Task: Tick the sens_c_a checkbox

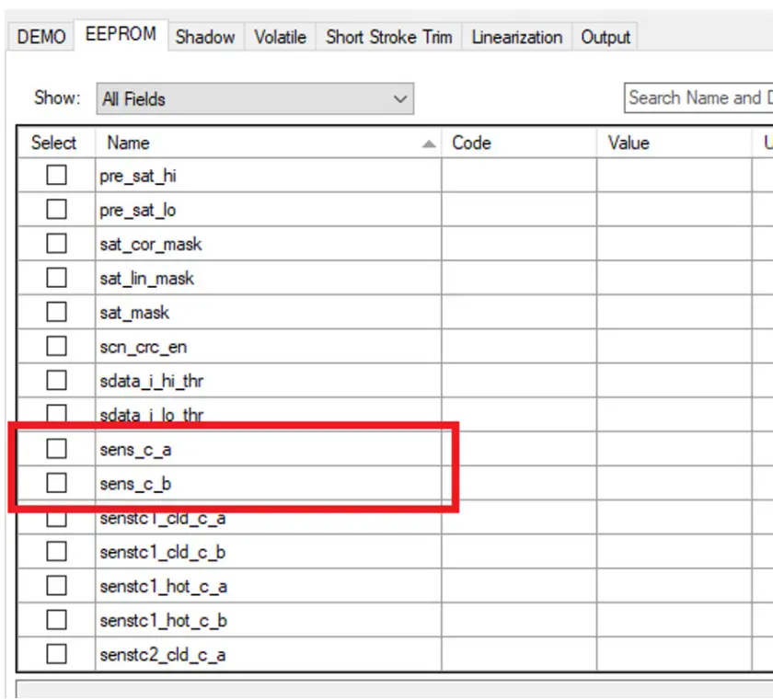Action: [x=57, y=449]
